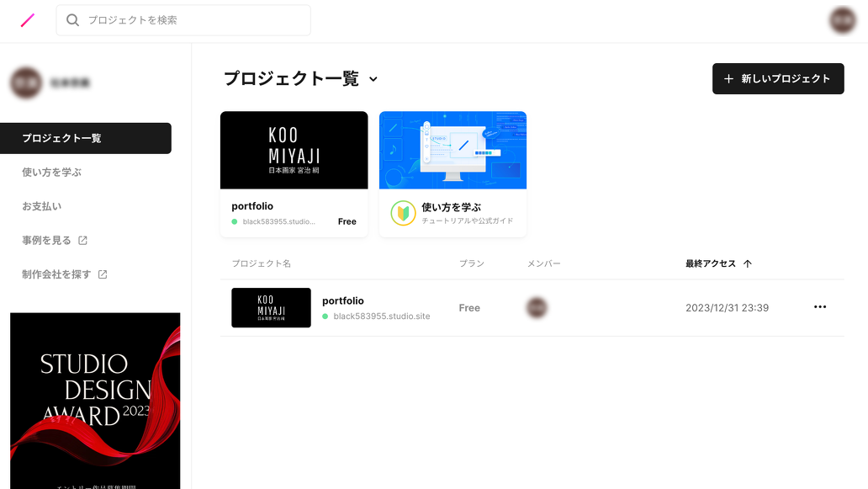Open the user avatar in top-right corner
The height and width of the screenshot is (489, 868).
[x=842, y=20]
